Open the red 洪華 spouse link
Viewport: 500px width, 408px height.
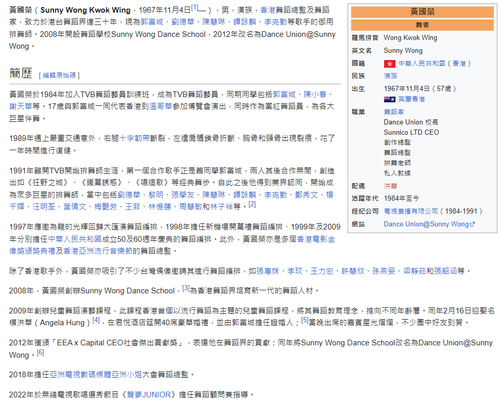[390, 186]
